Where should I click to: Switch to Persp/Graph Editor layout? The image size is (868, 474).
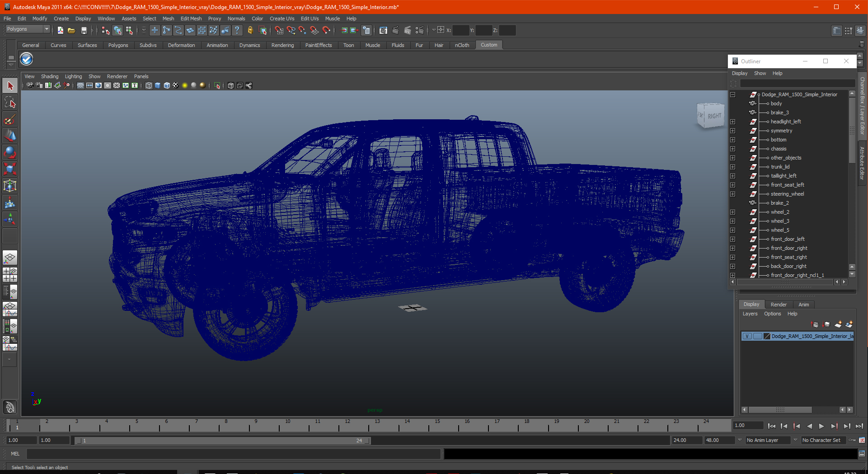pos(10,309)
